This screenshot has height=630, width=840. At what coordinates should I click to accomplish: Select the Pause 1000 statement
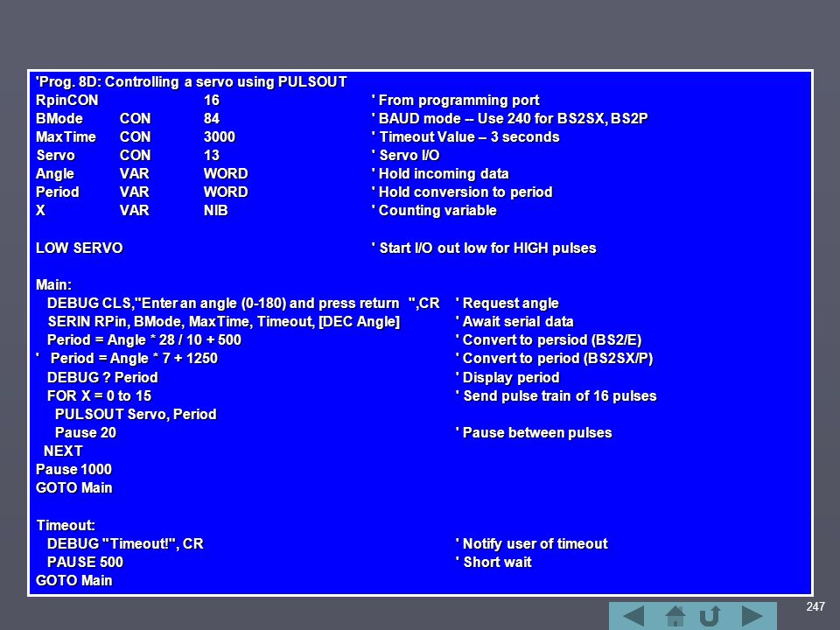pos(73,469)
